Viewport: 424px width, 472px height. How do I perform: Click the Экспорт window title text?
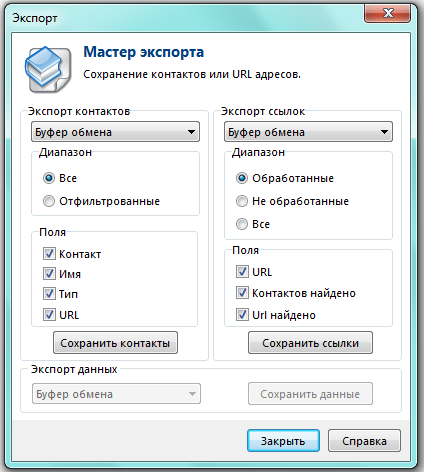point(35,18)
